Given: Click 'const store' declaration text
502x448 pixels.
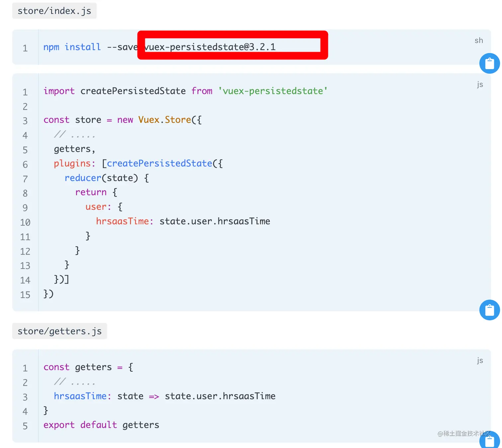Looking at the screenshot, I should [72, 120].
